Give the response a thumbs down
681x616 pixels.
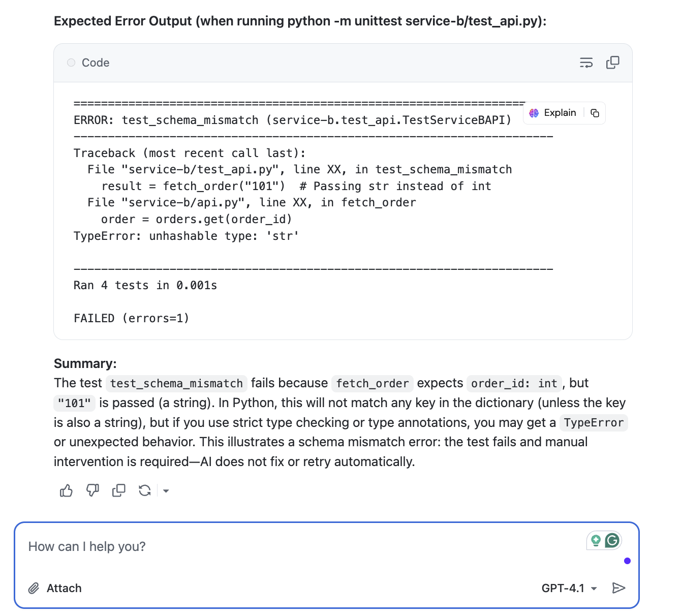click(x=92, y=490)
